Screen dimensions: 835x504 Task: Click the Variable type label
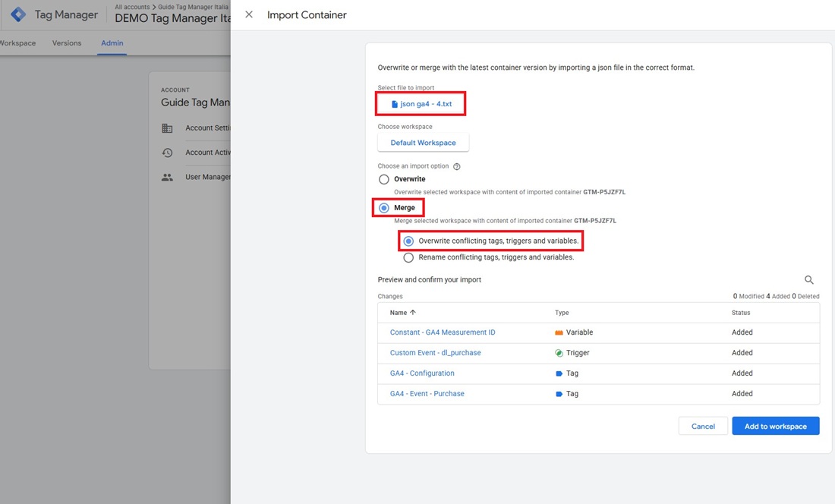(579, 332)
